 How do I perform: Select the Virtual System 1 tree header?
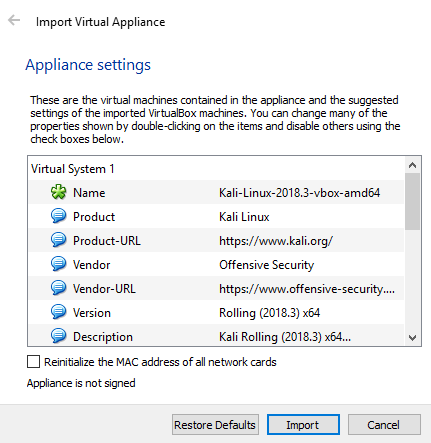tap(73, 169)
